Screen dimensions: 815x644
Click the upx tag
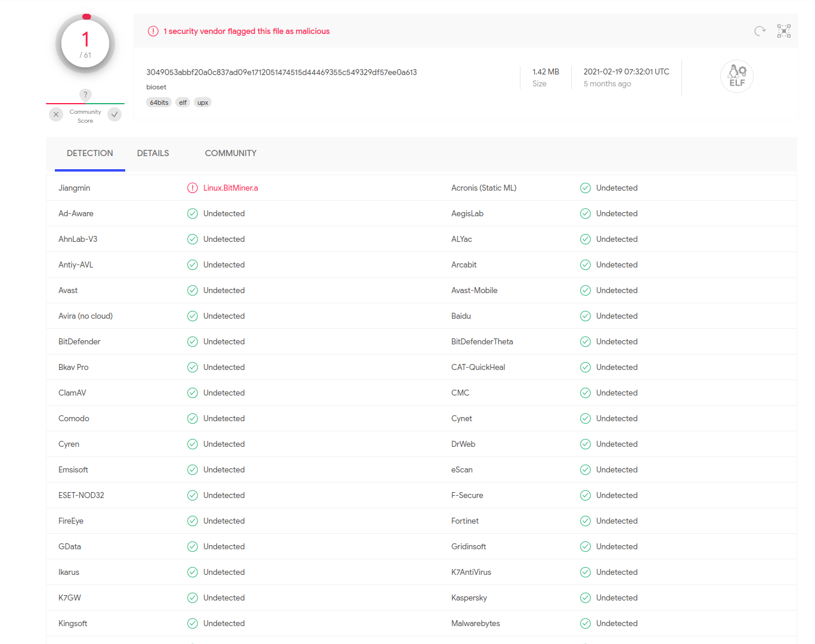[203, 102]
